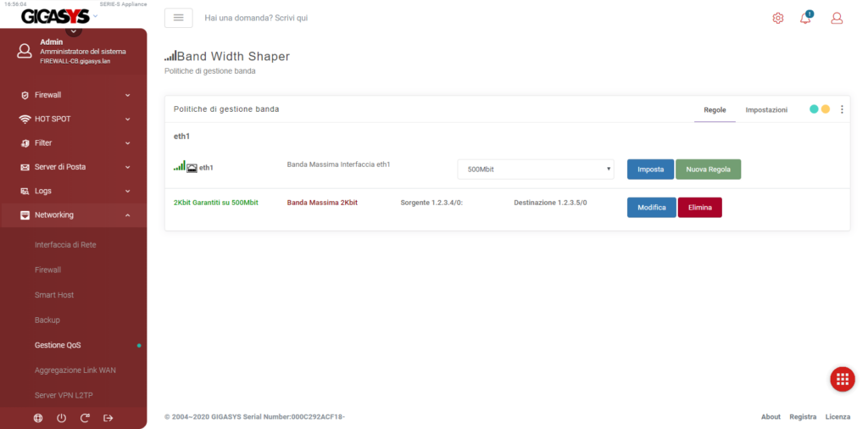Screen dimensions: 868x429
Task: Open the settings gear icon
Action: point(778,18)
